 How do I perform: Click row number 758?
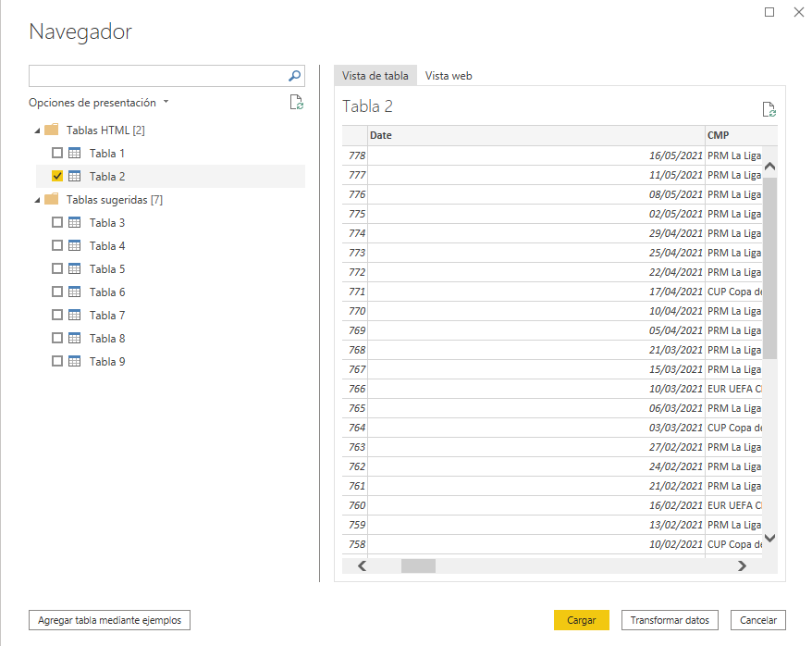tap(356, 544)
